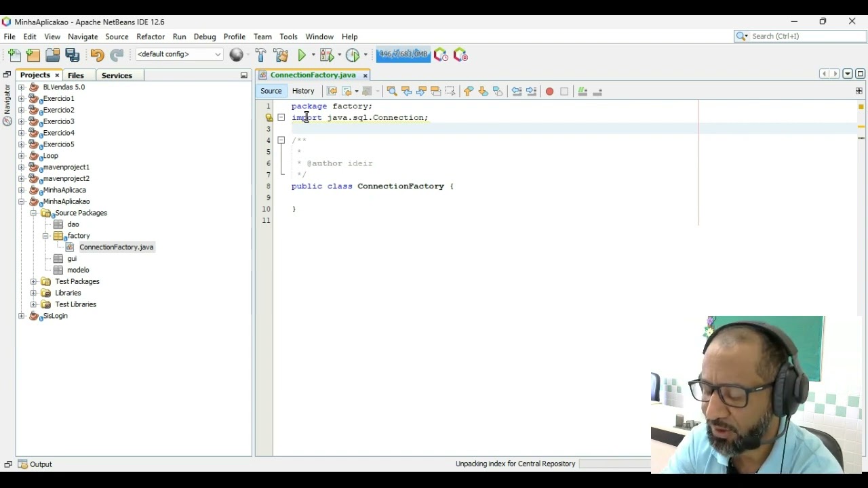Click the Find Selection magnifier icon

pos(391,91)
